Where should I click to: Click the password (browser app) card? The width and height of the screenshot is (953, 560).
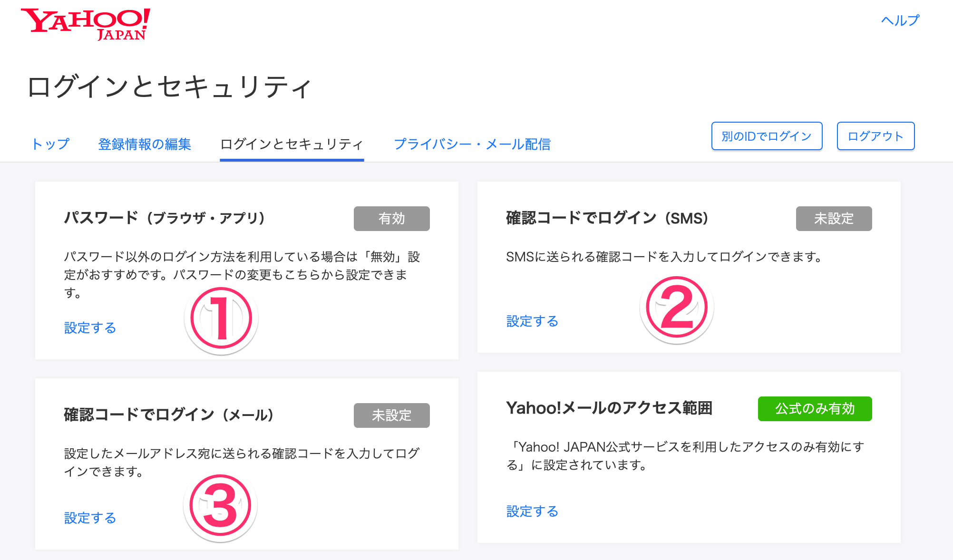(246, 269)
